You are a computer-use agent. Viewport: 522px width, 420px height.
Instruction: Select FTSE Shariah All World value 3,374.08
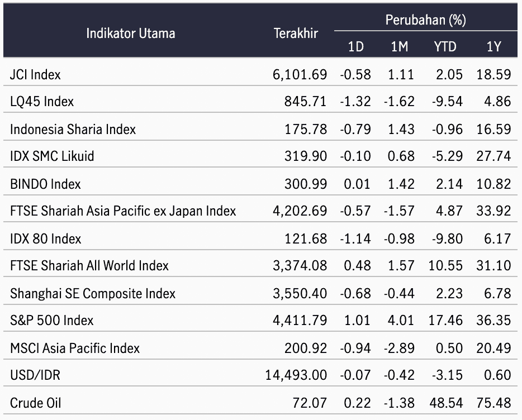[300, 266]
